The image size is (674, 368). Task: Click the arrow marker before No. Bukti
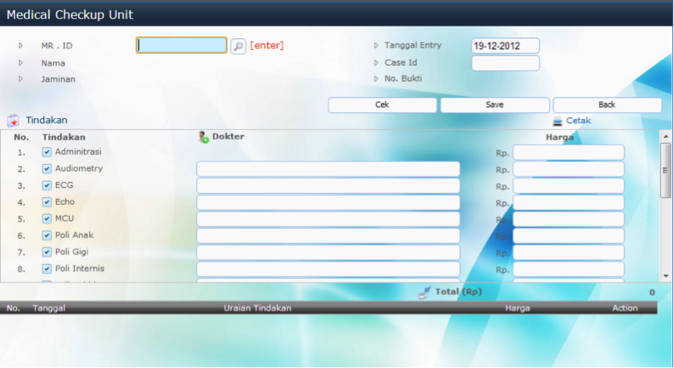click(376, 79)
